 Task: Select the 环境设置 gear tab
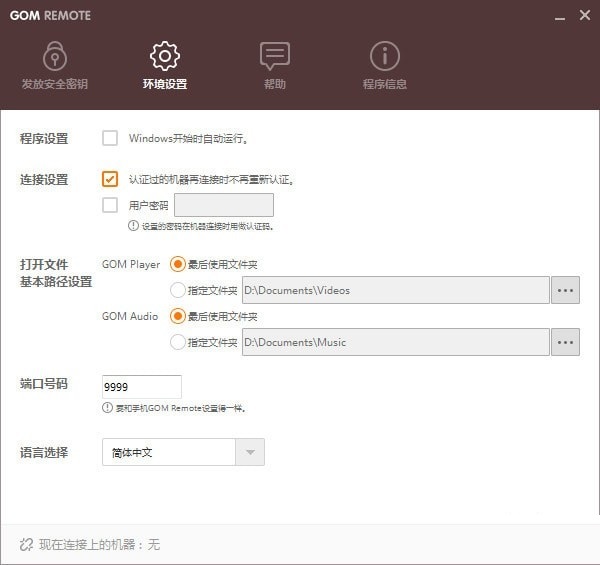[x=165, y=66]
